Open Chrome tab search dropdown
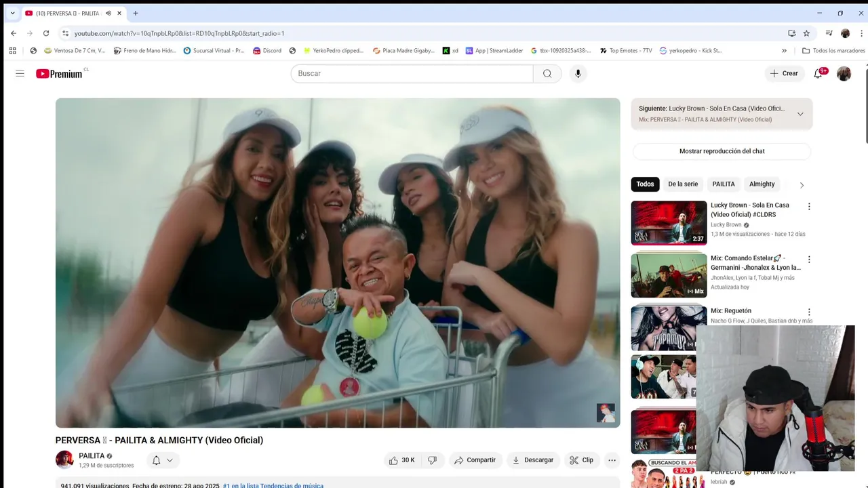Screen dimensions: 868x488 pos(12,13)
